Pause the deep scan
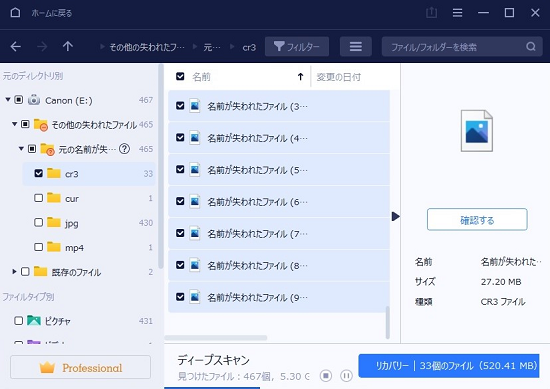 coord(346,376)
